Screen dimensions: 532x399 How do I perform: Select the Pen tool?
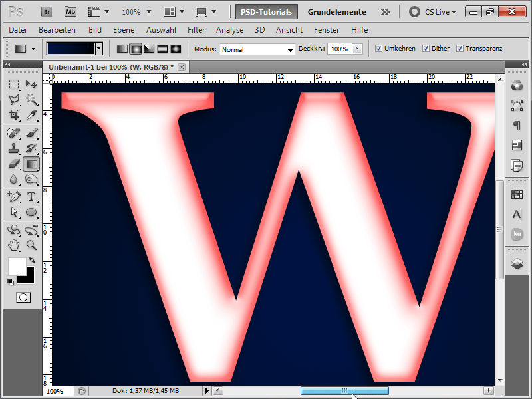pos(14,196)
